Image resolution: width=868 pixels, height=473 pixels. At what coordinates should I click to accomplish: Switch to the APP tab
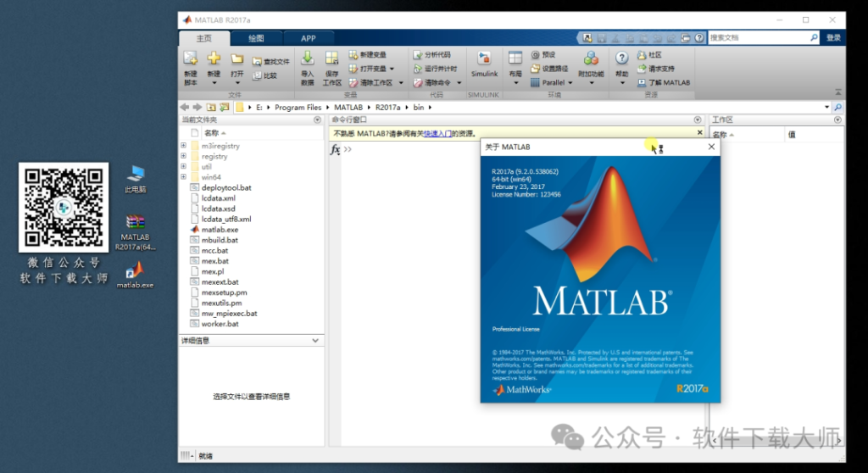[309, 38]
